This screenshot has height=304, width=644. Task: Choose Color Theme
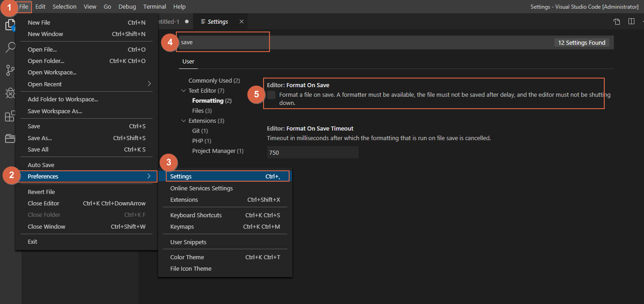pyautogui.click(x=225, y=257)
